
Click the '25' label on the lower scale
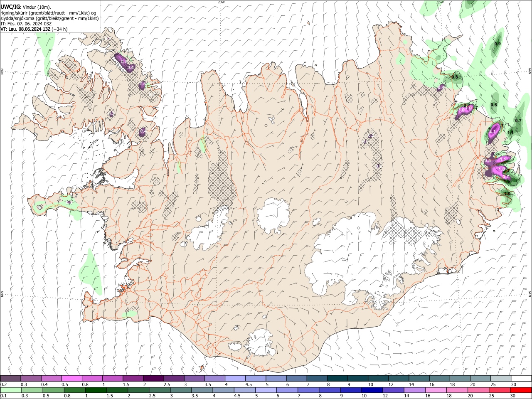pos(492,396)
